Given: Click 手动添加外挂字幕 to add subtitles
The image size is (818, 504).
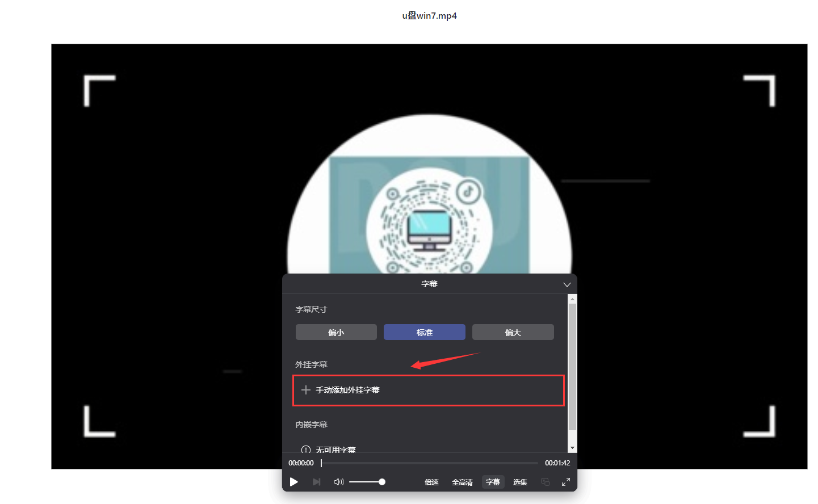Looking at the screenshot, I should click(429, 390).
